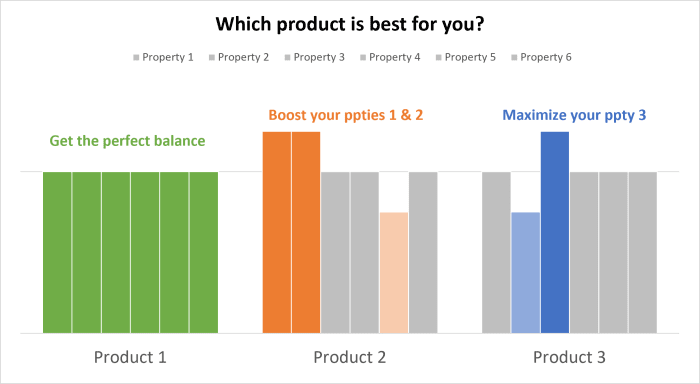Select the first green bar of Product 1
Screen dimensions: 700x384
[x=57, y=253]
